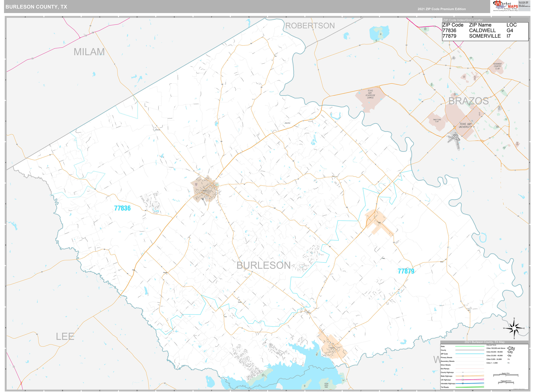This screenshot has width=533, height=392.
Task: Select the US Highways route marker in the legend
Action: tap(463, 380)
